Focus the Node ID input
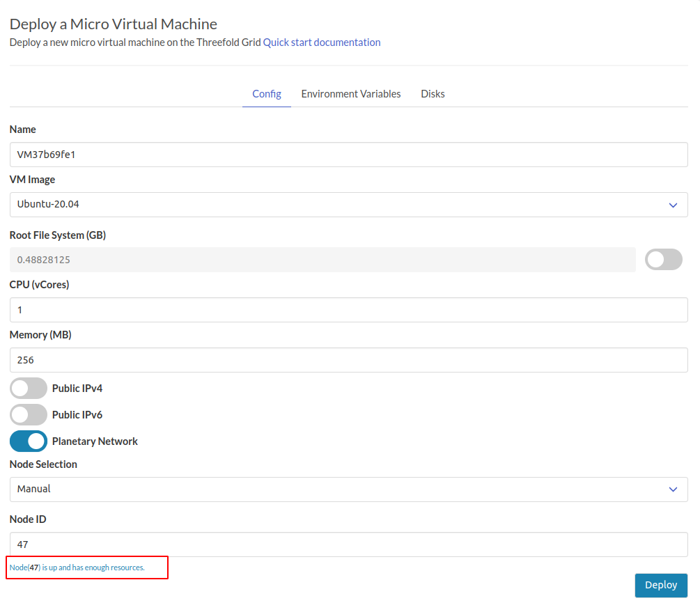Screen dimensions: 700x603 point(348,544)
